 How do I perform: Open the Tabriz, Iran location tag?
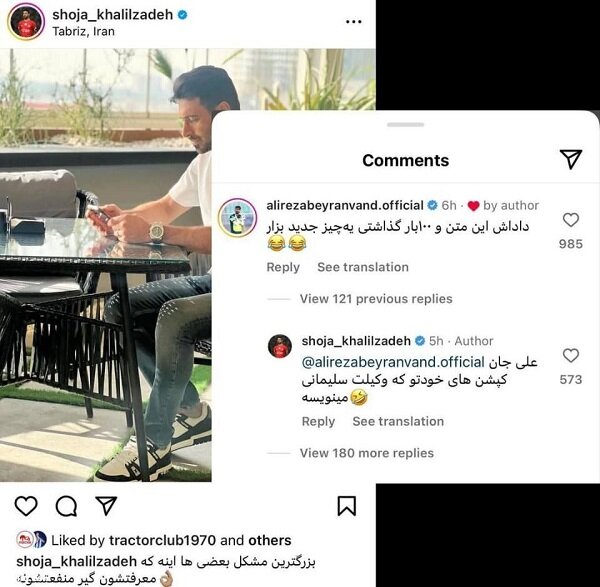point(83,31)
